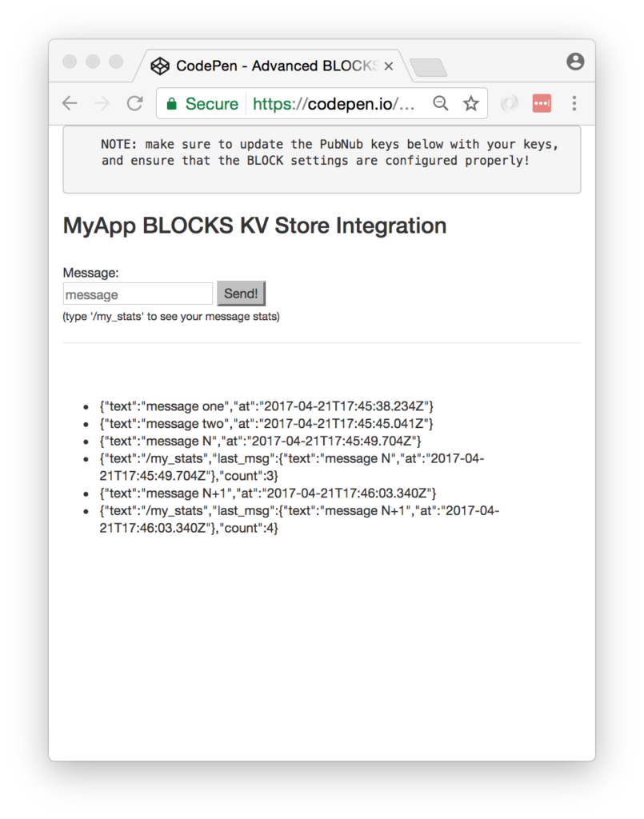This screenshot has height=819, width=644.
Task: Click the browser Back arrow
Action: pyautogui.click(x=70, y=103)
